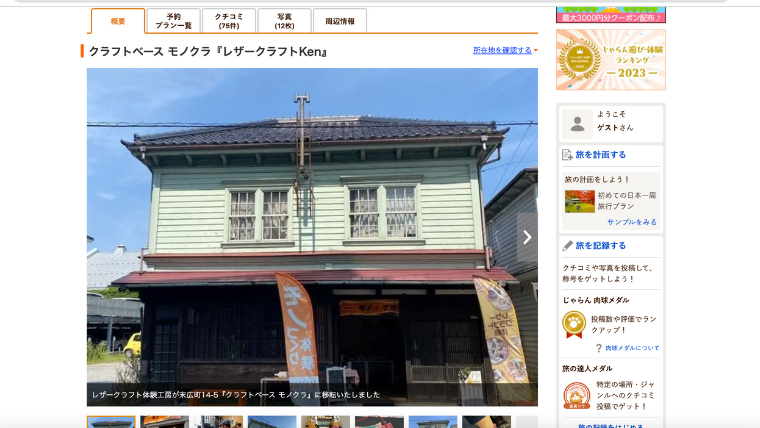Open the 肉球メダルについて link
Screen dimensions: 760x428
632,348
